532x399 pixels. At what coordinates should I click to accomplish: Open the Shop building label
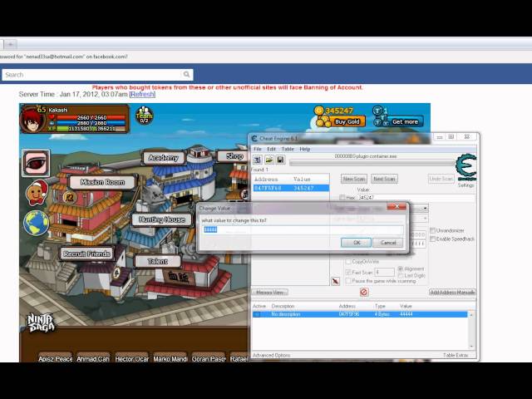(x=234, y=156)
